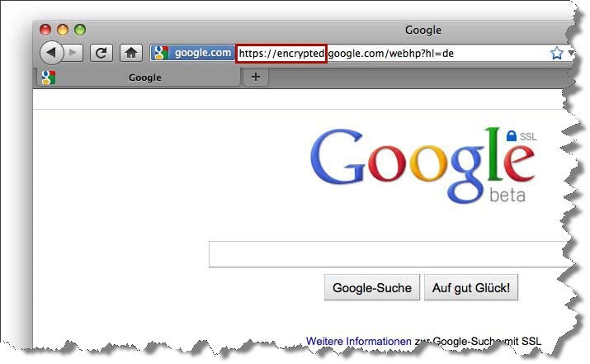Click the green zoom window button

coord(80,30)
